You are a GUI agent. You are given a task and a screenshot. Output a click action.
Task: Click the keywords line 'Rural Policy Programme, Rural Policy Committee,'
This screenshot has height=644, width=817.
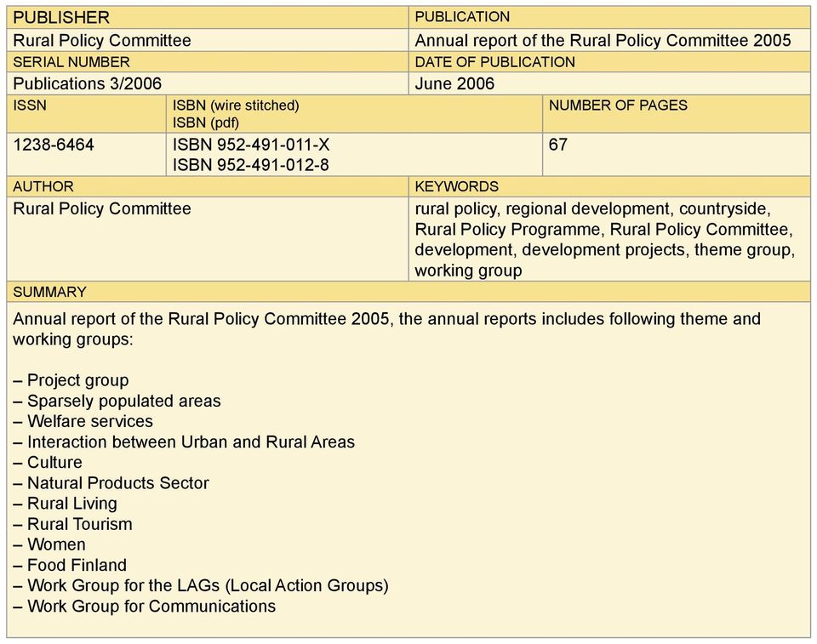click(x=604, y=229)
